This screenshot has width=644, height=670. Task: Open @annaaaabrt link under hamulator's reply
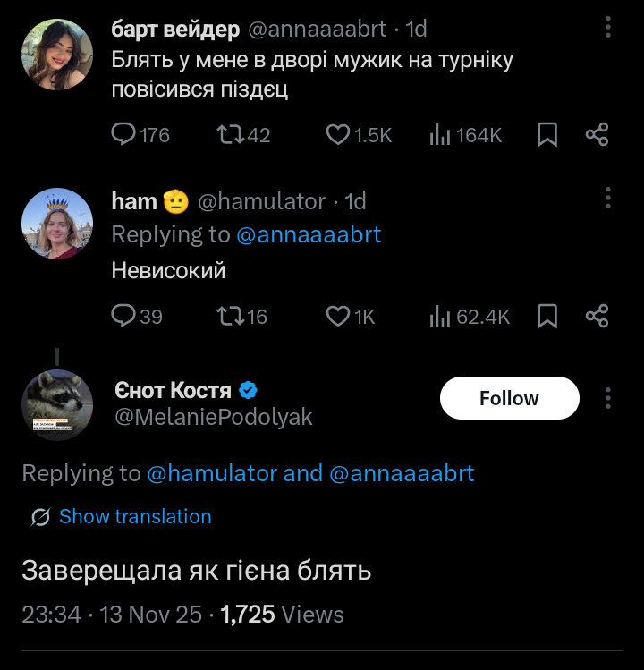pos(309,235)
